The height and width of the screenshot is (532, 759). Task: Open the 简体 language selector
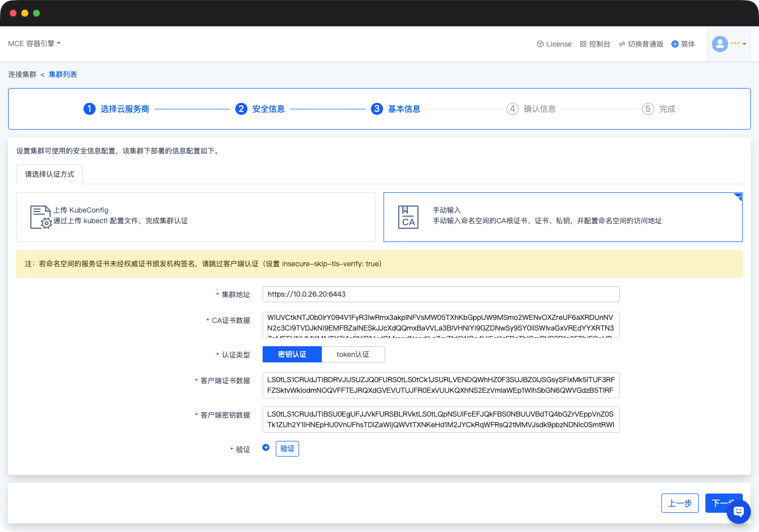click(688, 44)
